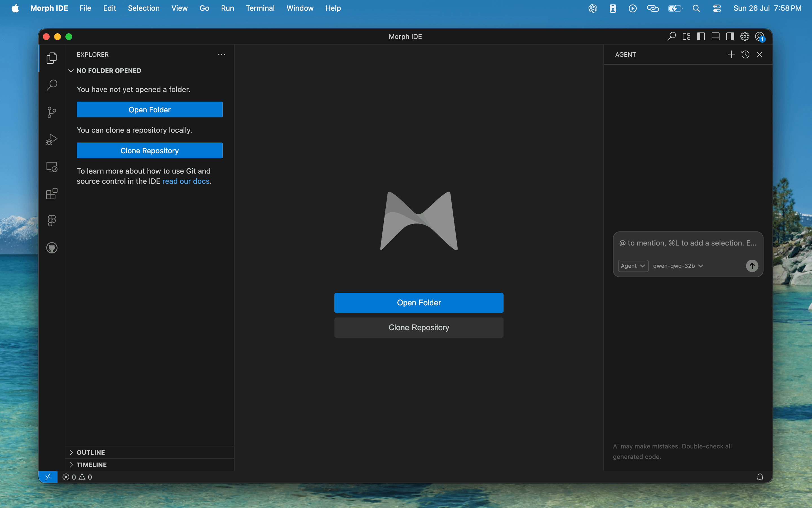Image resolution: width=812 pixels, height=508 pixels.
Task: Open the account icon with badge
Action: coord(760,37)
